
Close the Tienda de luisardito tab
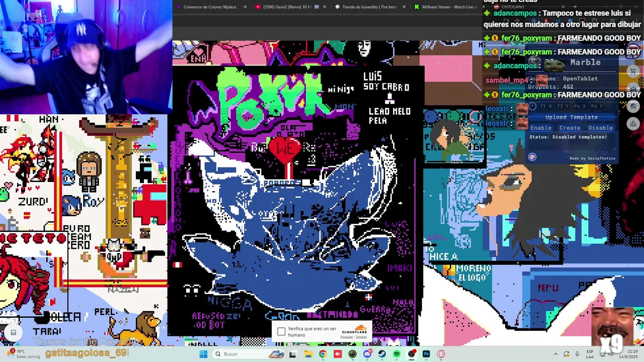tap(404, 7)
